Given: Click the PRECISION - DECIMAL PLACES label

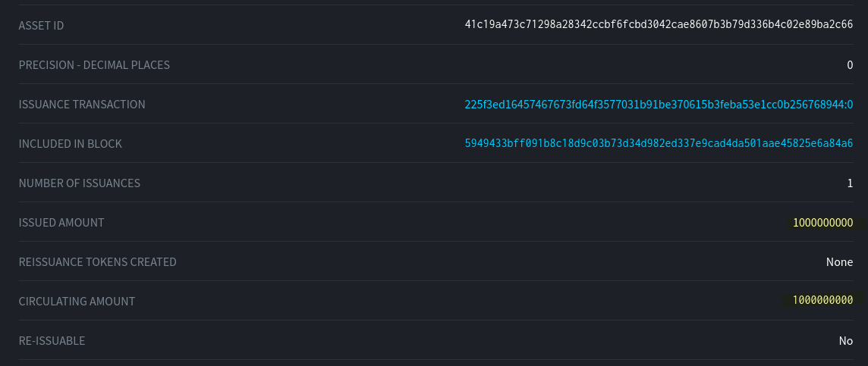Looking at the screenshot, I should tap(94, 65).
